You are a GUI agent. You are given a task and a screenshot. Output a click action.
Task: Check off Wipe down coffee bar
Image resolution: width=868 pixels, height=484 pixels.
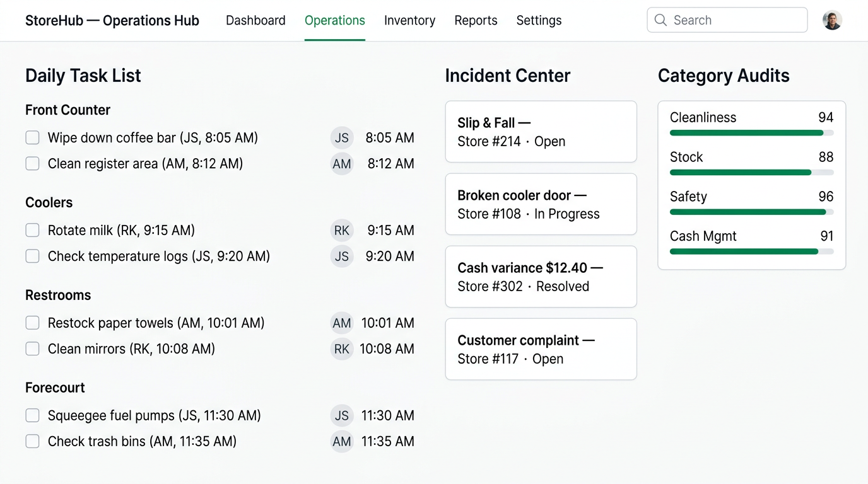(x=32, y=137)
